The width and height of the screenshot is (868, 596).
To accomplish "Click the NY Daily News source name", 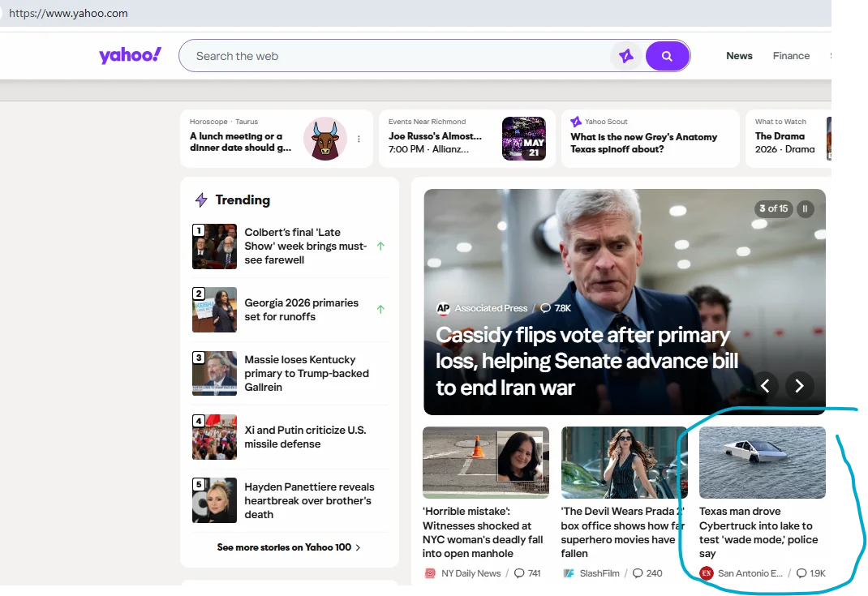I will [x=471, y=573].
